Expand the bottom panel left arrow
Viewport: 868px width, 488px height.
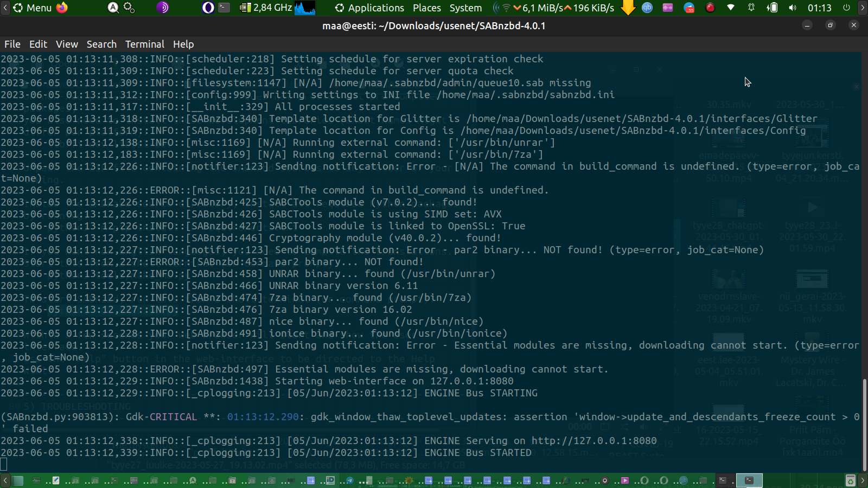[x=5, y=480]
